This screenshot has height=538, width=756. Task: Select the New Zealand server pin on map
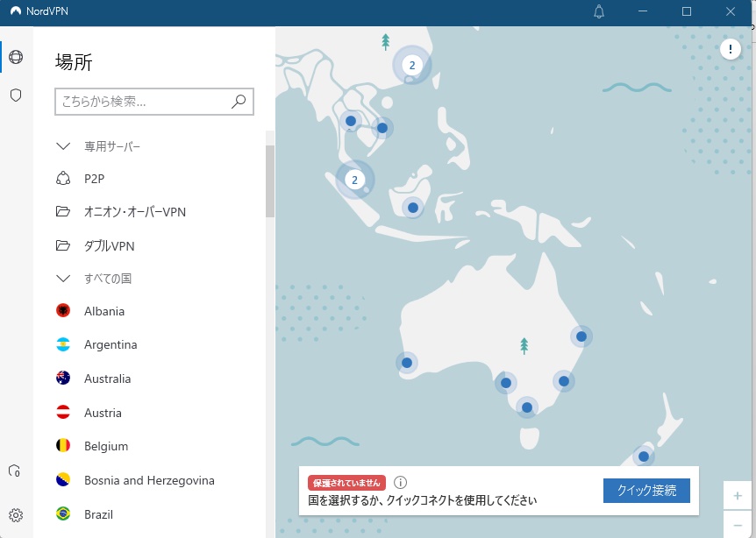click(x=644, y=457)
